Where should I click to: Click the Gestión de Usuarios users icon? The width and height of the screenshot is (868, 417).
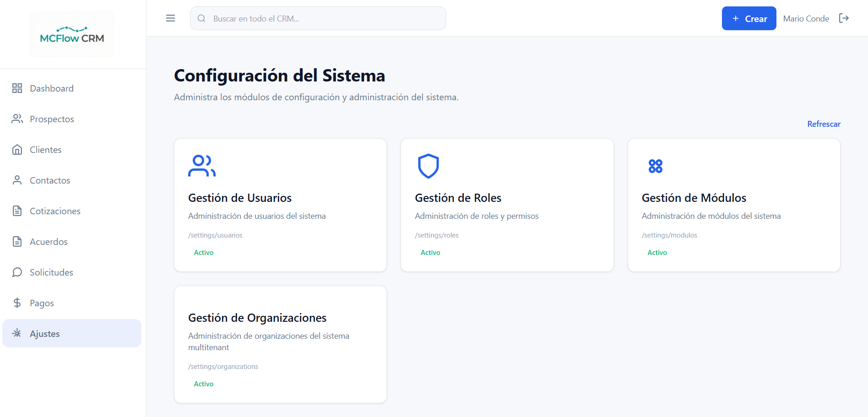click(x=202, y=166)
